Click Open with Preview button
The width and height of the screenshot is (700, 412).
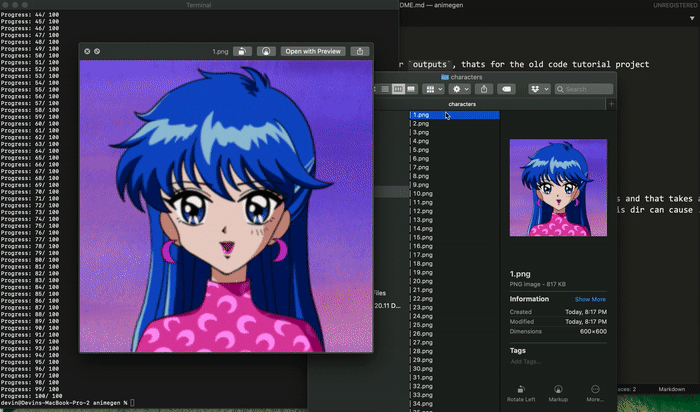[312, 51]
